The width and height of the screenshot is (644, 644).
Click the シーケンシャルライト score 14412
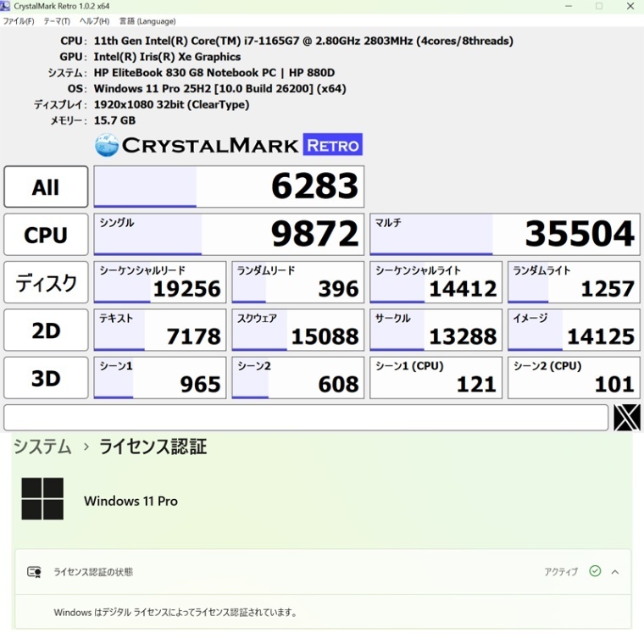click(436, 282)
